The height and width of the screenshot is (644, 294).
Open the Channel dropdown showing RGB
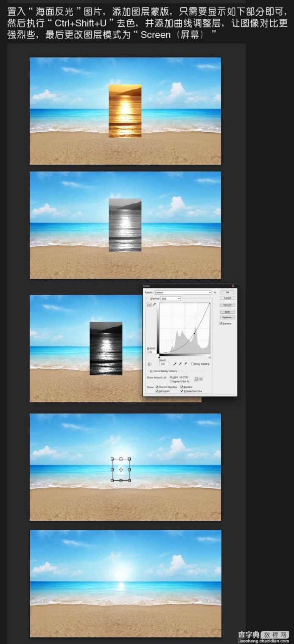[x=171, y=298]
